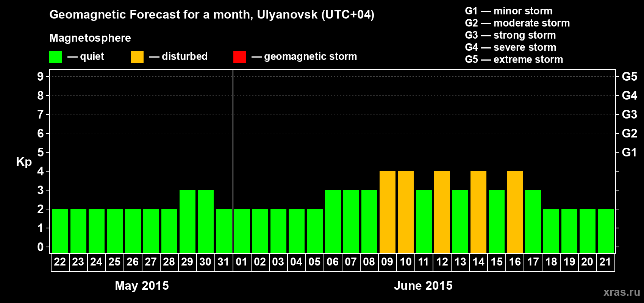The image size is (644, 303).
Task: Click the red geomagnetic storm legend swatch
Action: coord(239,57)
